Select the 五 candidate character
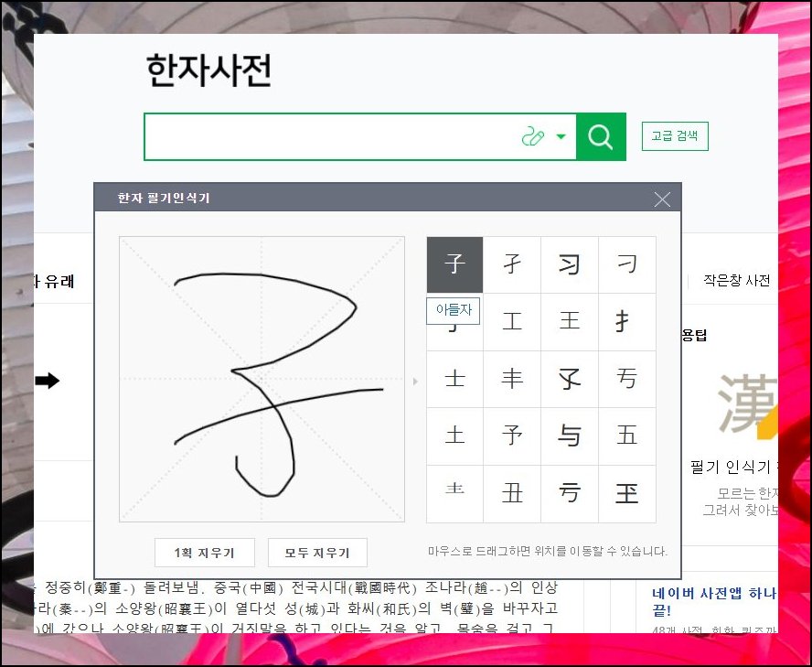Image resolution: width=812 pixels, height=667 pixels. pos(627,436)
